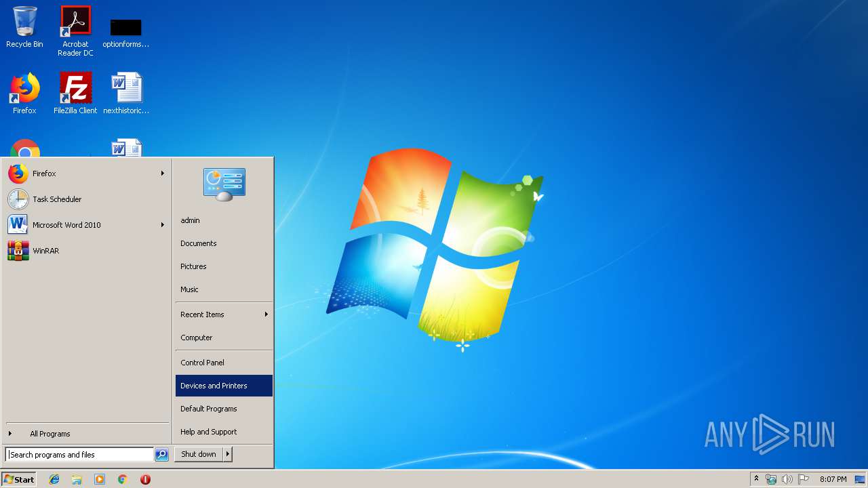868x488 pixels.
Task: Expand the Recent Items submenu arrow
Action: (267, 314)
